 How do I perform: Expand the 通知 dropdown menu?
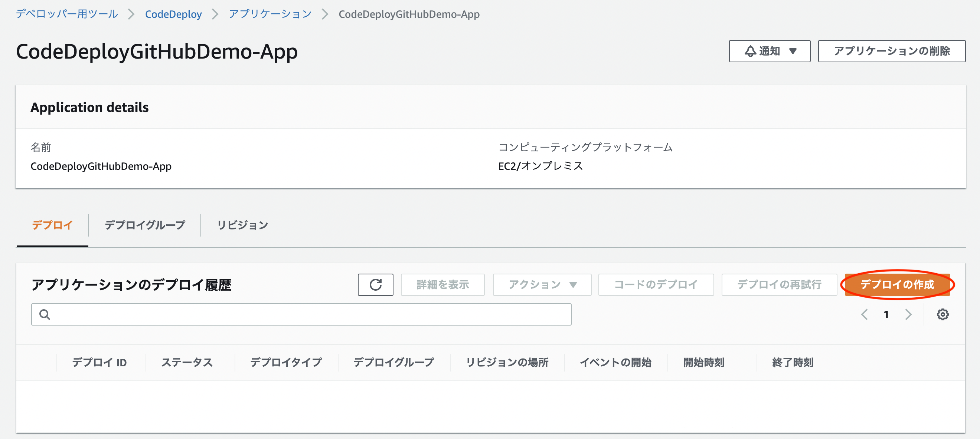793,51
